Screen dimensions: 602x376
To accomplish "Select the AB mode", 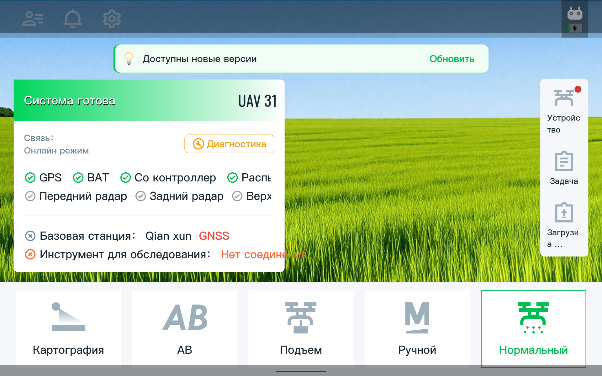I will (185, 328).
